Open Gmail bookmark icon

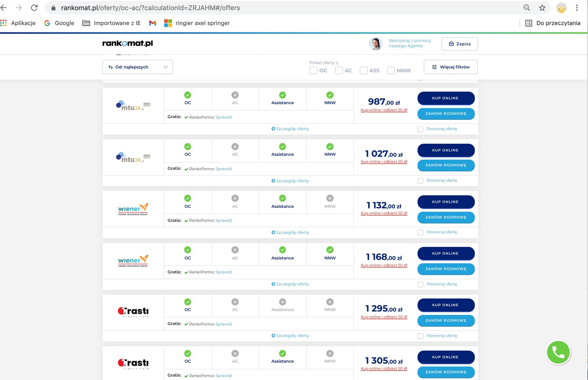click(x=152, y=23)
